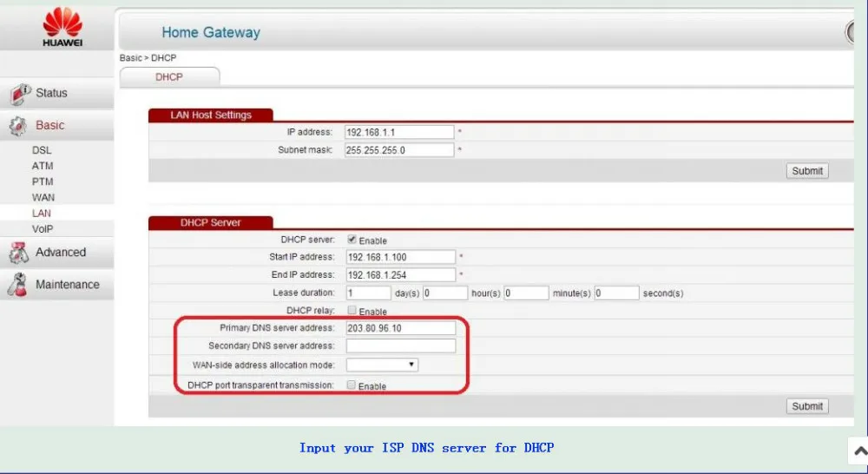This screenshot has height=474, width=868.
Task: Submit the LAN Host Settings
Action: [x=807, y=171]
